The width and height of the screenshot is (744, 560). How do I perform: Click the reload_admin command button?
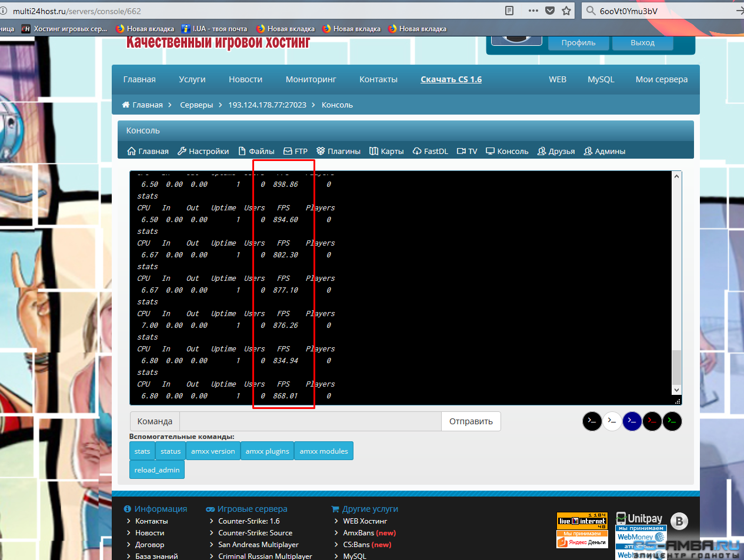click(157, 470)
